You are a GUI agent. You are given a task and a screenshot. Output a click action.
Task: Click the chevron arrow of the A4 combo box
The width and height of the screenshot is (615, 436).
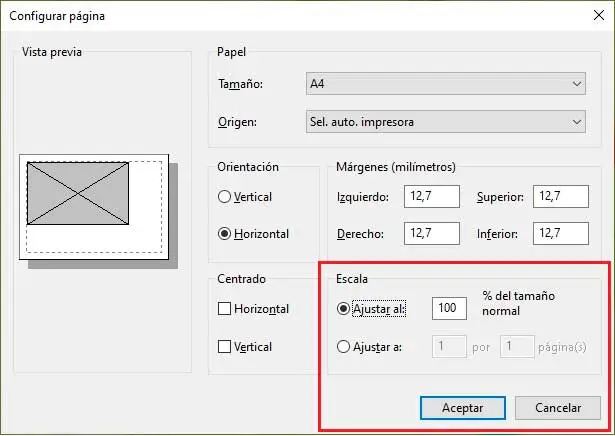[x=577, y=84]
